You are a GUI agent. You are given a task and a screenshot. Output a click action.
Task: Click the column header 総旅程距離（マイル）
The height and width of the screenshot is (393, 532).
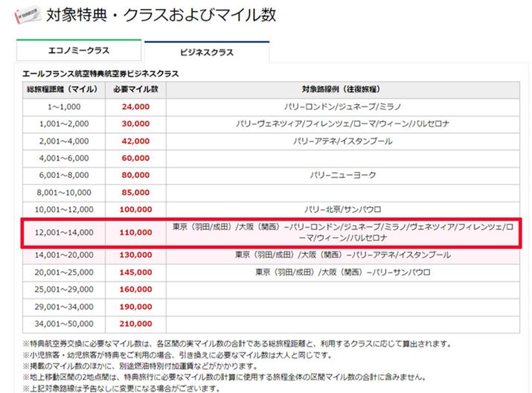click(64, 89)
